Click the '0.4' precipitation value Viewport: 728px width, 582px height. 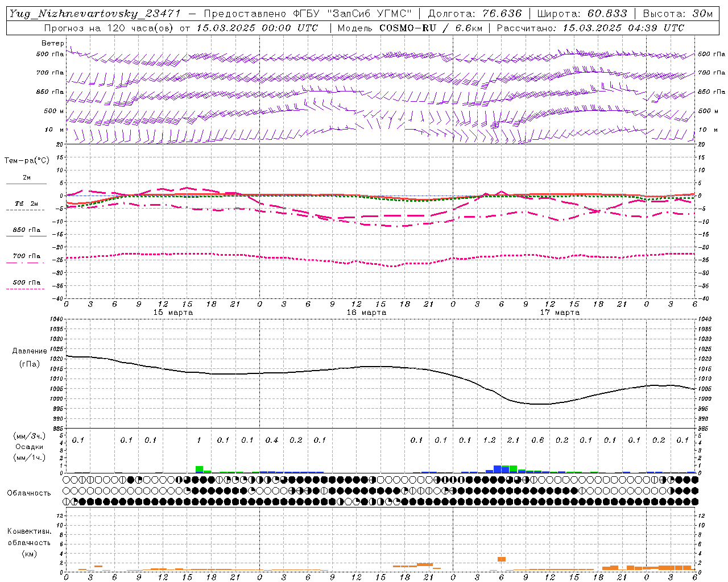coord(272,440)
